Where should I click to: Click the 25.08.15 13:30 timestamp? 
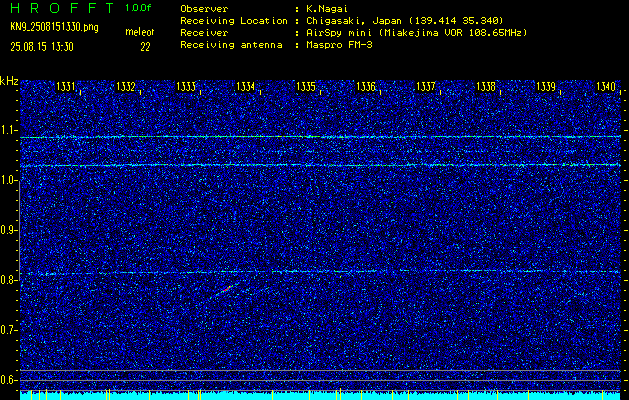point(42,47)
